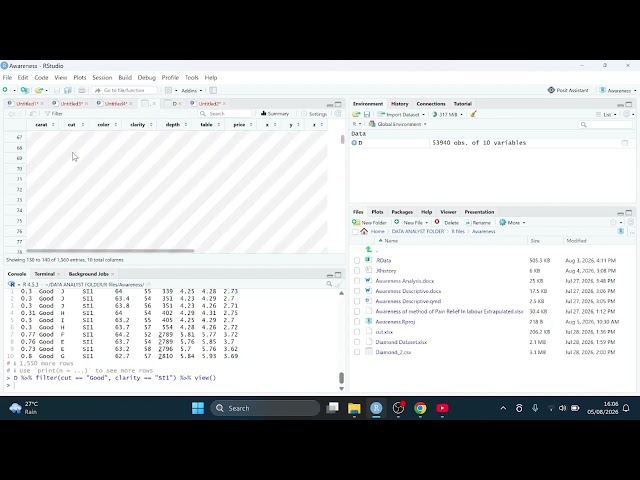Click the Rename icon in Files pane
640x480 pixels.
pyautogui.click(x=468, y=223)
